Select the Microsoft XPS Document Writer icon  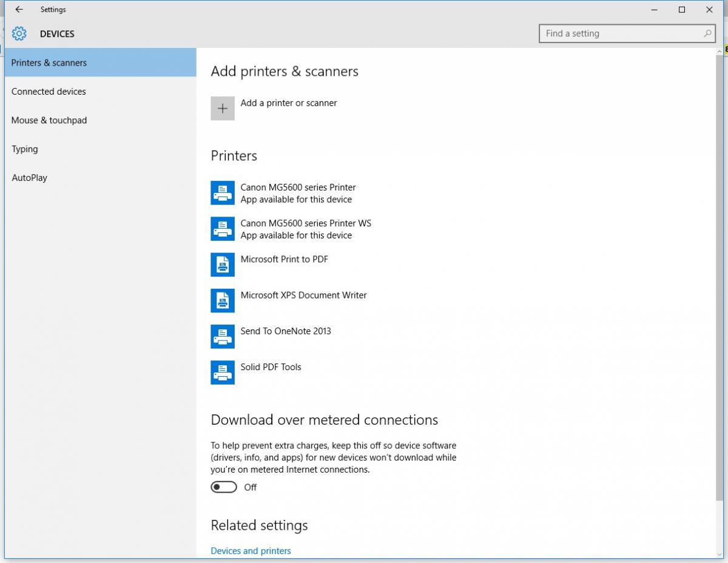coord(223,301)
